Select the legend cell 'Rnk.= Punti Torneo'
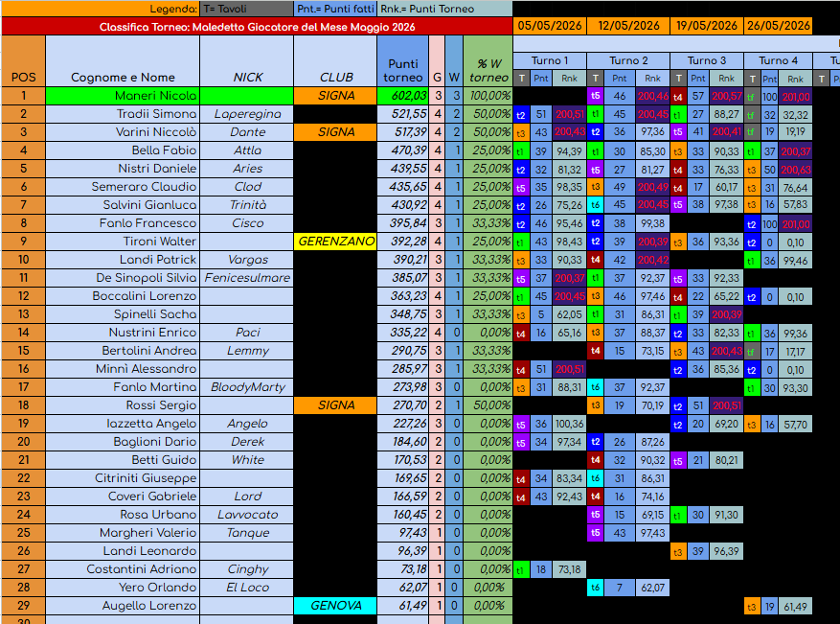Viewport: 840px width, 624px height. 445,10
